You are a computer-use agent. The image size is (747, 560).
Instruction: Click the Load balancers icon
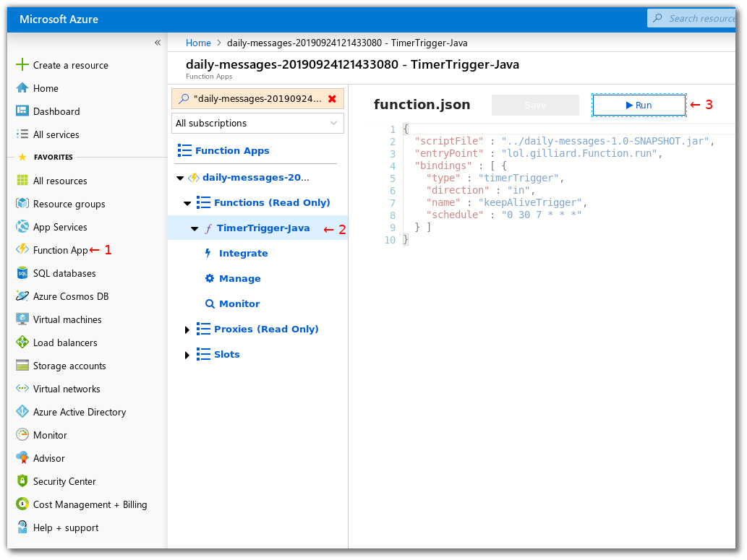[22, 343]
